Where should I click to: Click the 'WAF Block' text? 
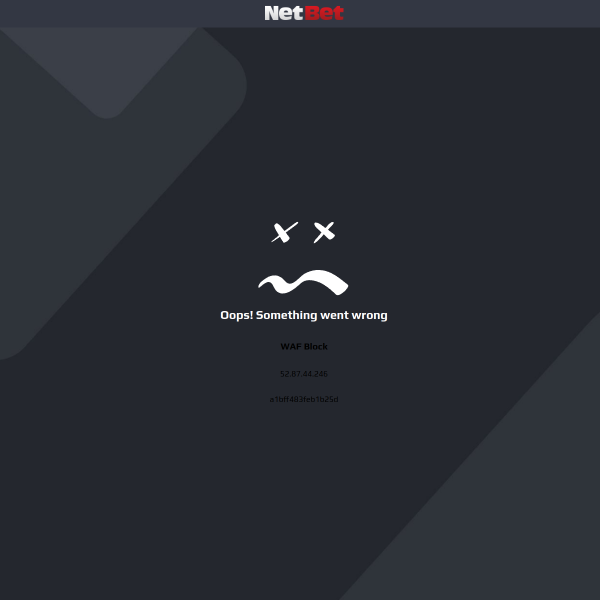[x=304, y=346]
